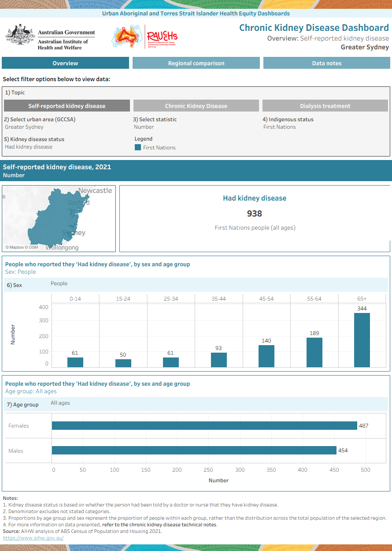Click the 0-14 column header
This screenshot has height=551, width=392.
pos(75,299)
